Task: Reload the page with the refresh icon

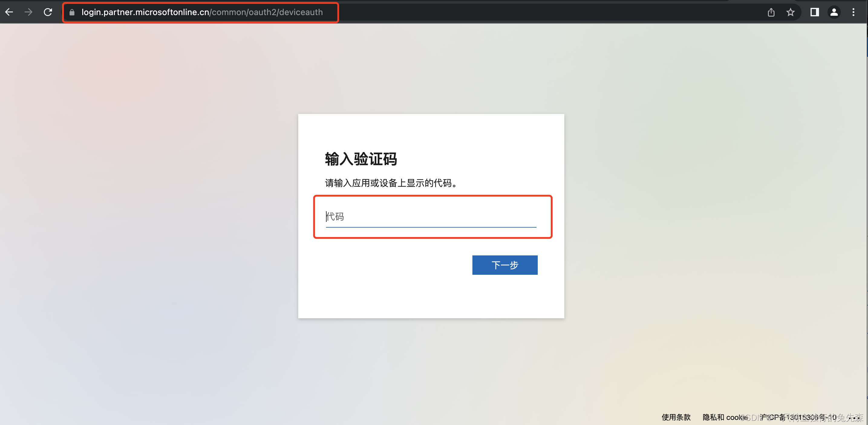Action: 48,12
